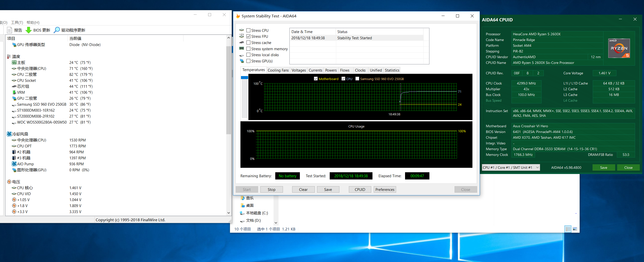The image size is (644, 262).
Task: Click the 音乐 music folder icon
Action: (242, 198)
